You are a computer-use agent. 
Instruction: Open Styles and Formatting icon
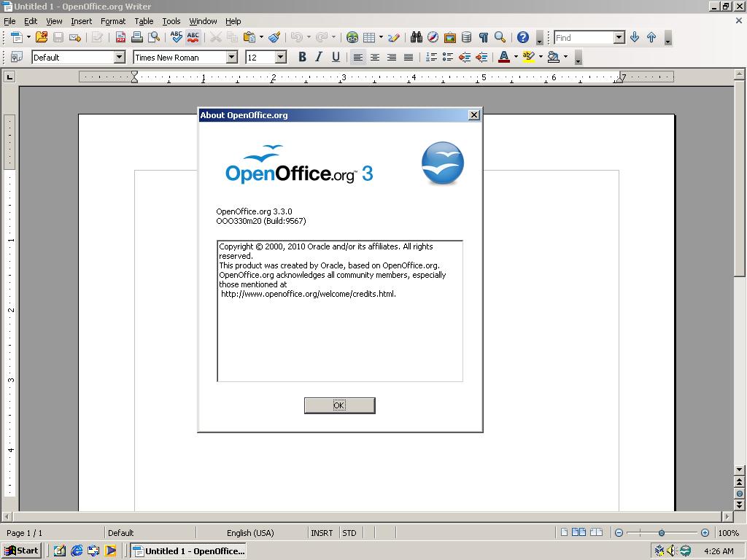point(17,57)
